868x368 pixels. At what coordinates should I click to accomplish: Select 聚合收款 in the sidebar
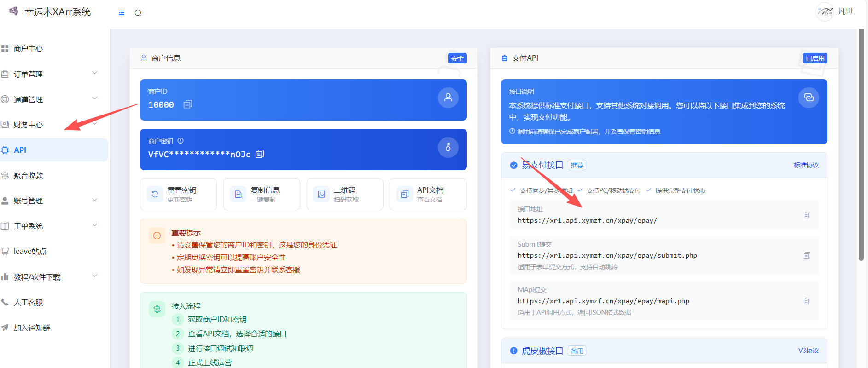(x=28, y=175)
